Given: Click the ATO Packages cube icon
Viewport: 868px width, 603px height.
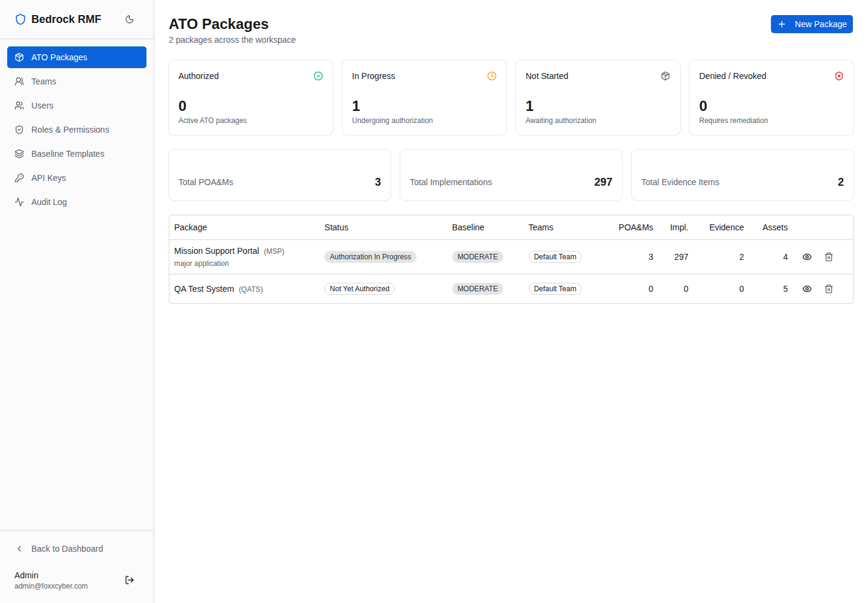Looking at the screenshot, I should click(x=19, y=57).
